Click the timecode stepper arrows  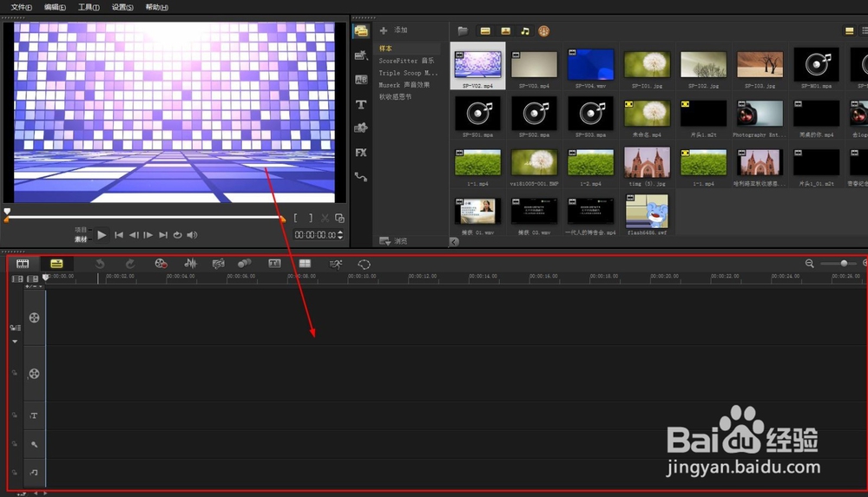pos(340,235)
